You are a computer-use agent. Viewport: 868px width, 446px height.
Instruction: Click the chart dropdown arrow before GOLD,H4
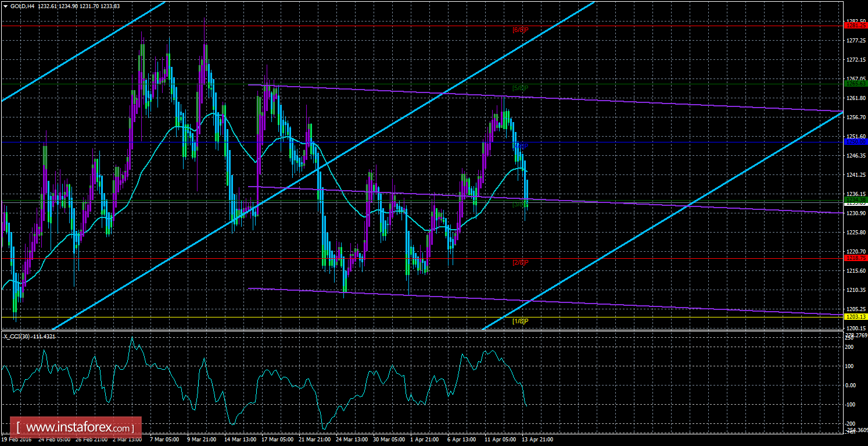5,5
